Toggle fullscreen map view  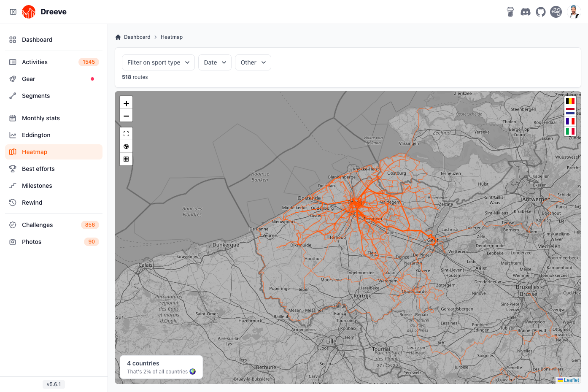point(126,134)
